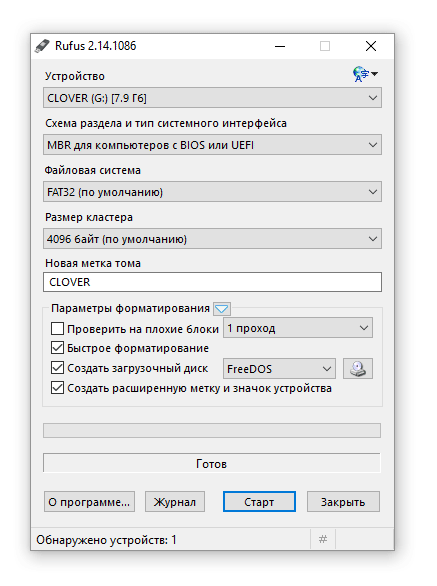Enable Проверить на плохие блоки checkbox
Screen dimensions: 437x586
coord(57,329)
